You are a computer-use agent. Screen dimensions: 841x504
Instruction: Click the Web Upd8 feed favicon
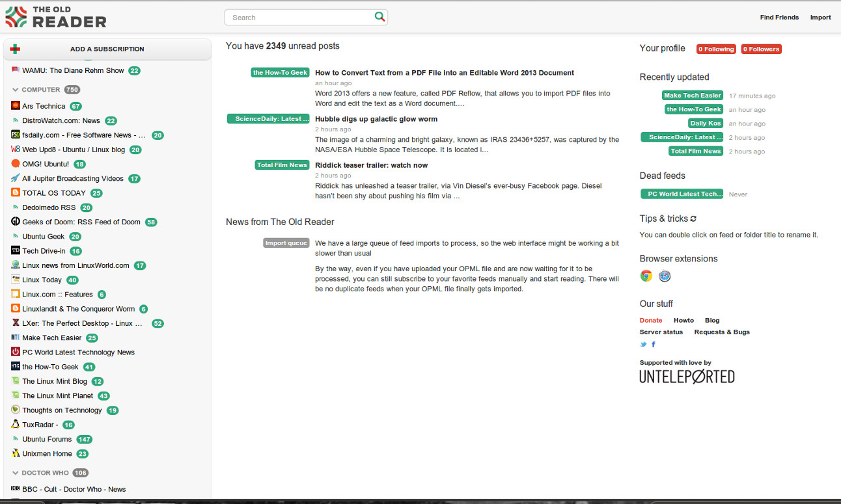click(16, 149)
